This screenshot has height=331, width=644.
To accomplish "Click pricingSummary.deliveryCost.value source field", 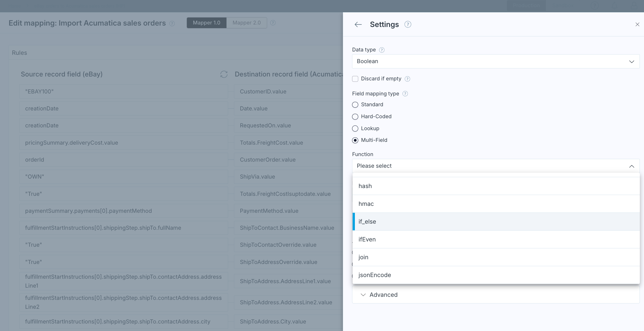I will coord(123,143).
